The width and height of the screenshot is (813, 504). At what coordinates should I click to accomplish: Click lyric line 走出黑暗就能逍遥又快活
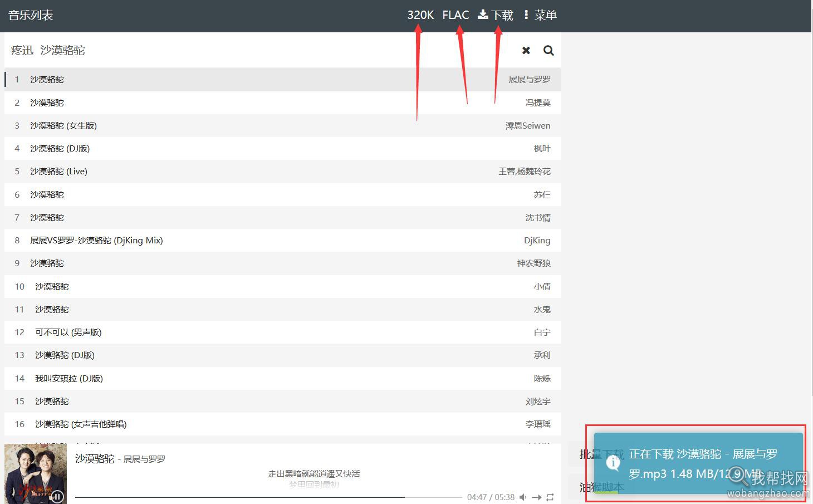coord(314,474)
